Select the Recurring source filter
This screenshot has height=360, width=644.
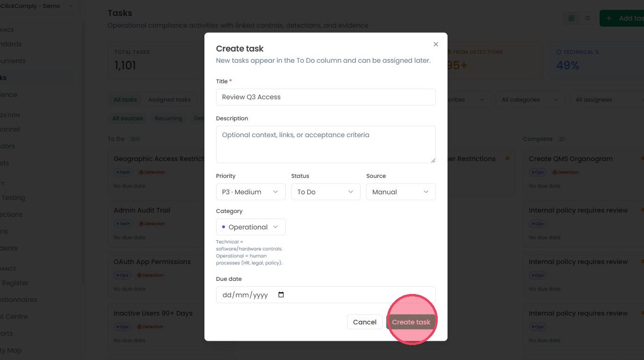[168, 118]
